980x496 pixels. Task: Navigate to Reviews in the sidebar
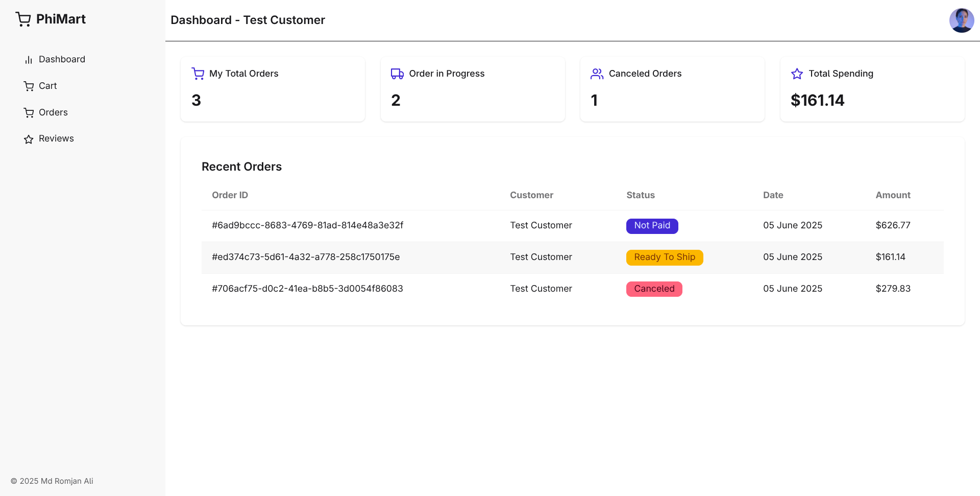[x=56, y=138]
